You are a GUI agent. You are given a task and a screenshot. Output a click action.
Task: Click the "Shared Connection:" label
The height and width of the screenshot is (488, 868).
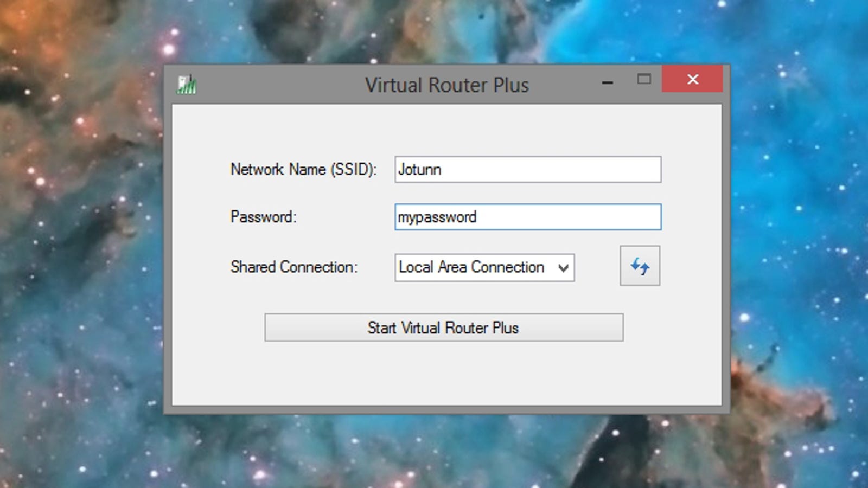coord(294,267)
